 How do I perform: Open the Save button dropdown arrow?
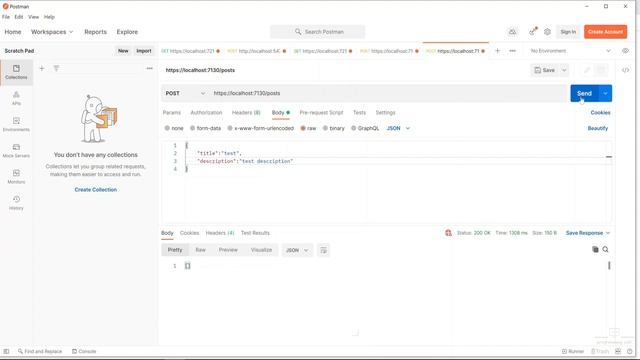click(x=564, y=70)
